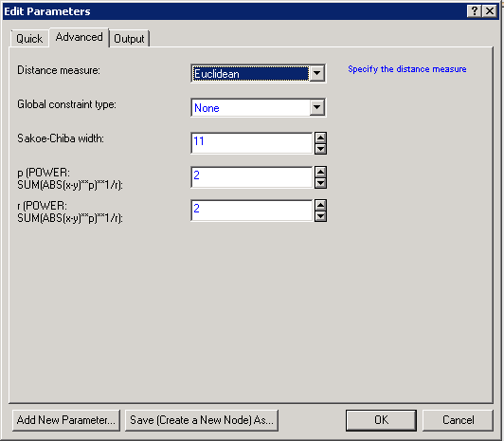
Task: Increment the r (POWER) spinner up arrow
Action: click(x=320, y=205)
